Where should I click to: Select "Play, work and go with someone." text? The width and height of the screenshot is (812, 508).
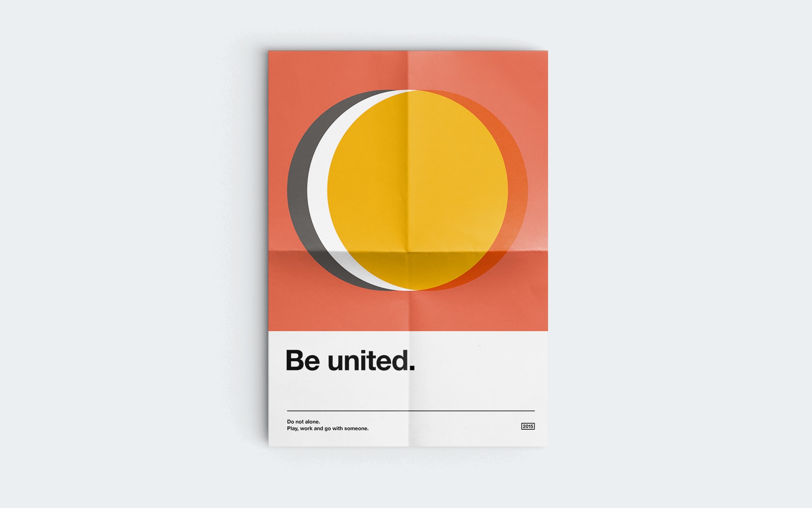(328, 428)
